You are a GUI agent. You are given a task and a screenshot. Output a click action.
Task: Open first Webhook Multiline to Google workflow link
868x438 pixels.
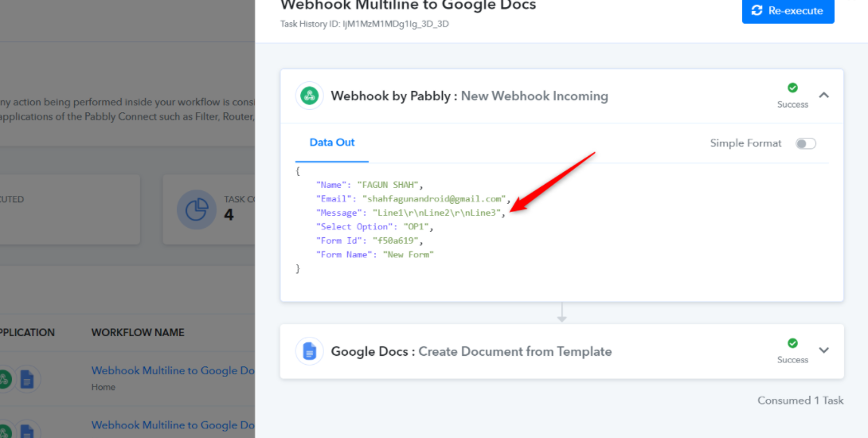click(x=173, y=370)
